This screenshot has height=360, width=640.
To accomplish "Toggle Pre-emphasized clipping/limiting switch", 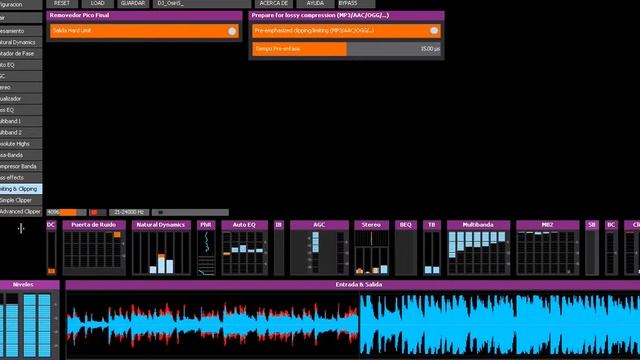I will 434,31.
